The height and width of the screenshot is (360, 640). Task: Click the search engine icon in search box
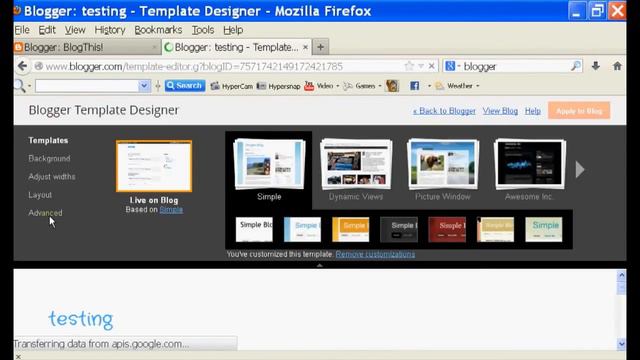[450, 66]
